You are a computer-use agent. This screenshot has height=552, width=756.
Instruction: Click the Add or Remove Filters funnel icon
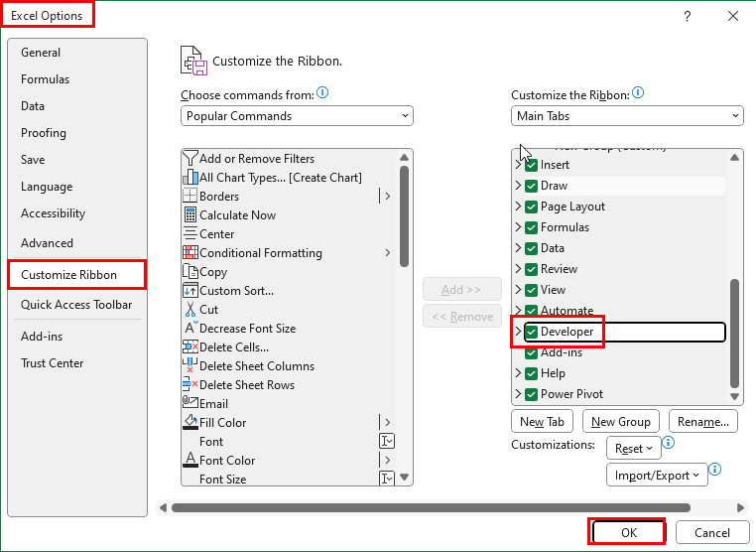[x=190, y=158]
